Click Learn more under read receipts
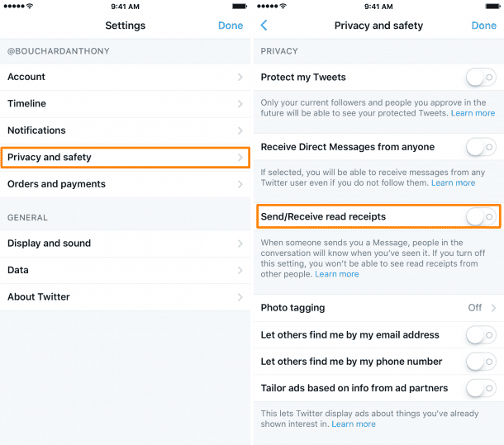 point(337,274)
